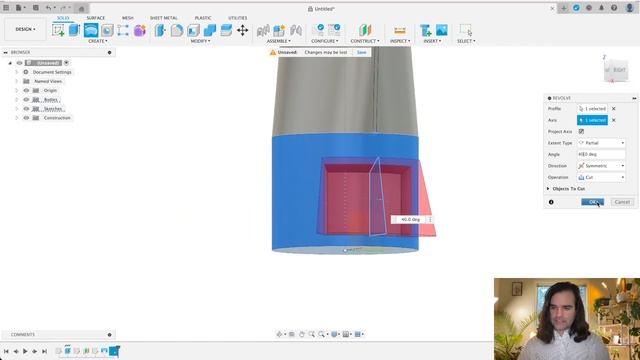This screenshot has width=640, height=360.
Task: Select the Orbit navigation icon
Action: coord(280,334)
